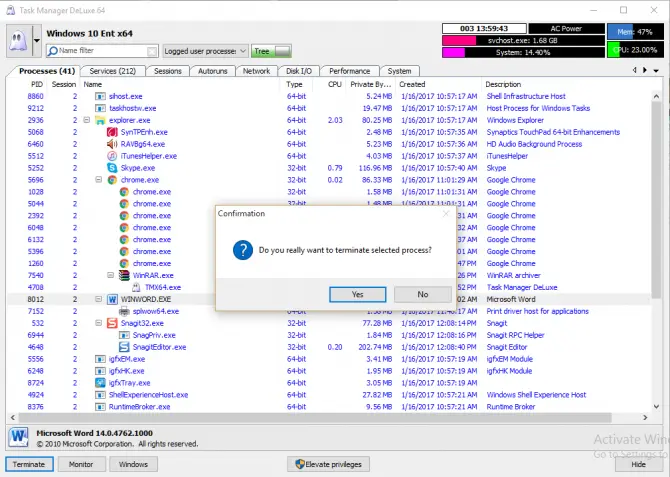Image resolution: width=670 pixels, height=477 pixels.
Task: Close the Confirmation dialog with X
Action: (446, 213)
